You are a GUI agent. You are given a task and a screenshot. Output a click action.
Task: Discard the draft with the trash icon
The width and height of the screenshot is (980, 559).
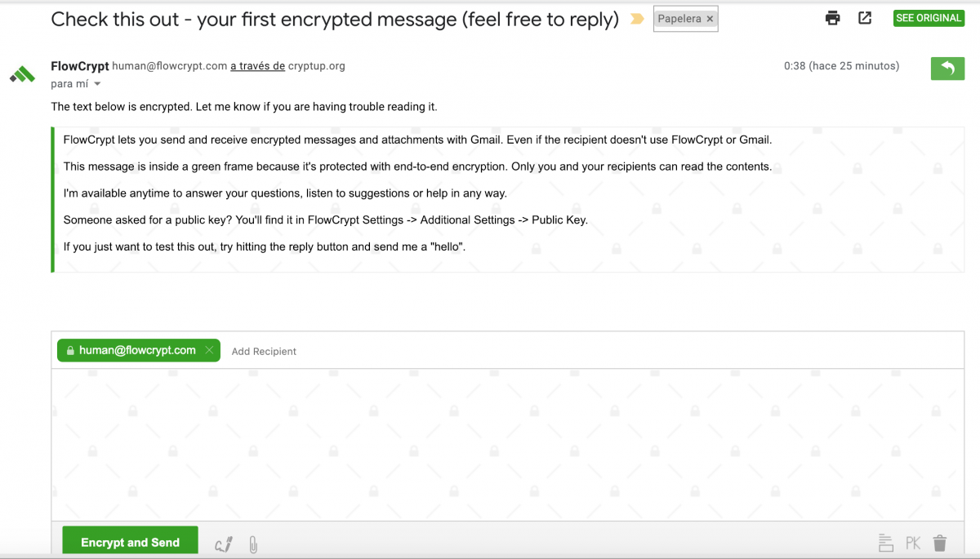940,543
